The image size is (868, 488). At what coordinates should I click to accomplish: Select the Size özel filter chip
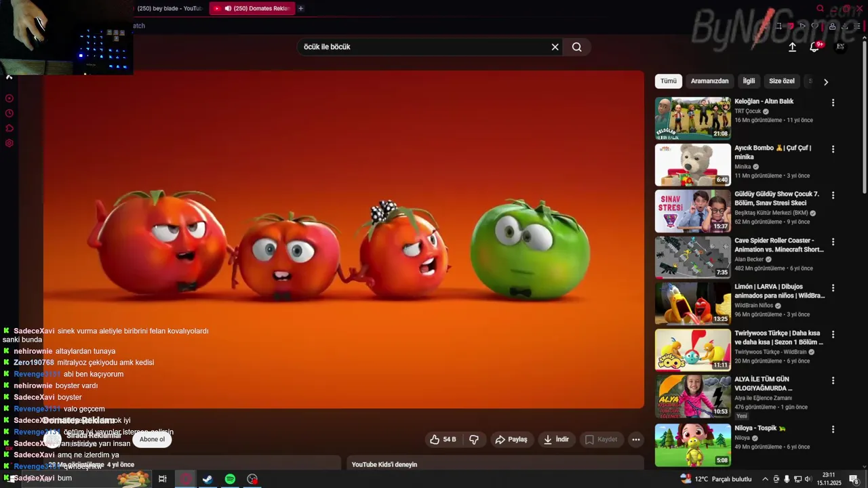coord(781,81)
